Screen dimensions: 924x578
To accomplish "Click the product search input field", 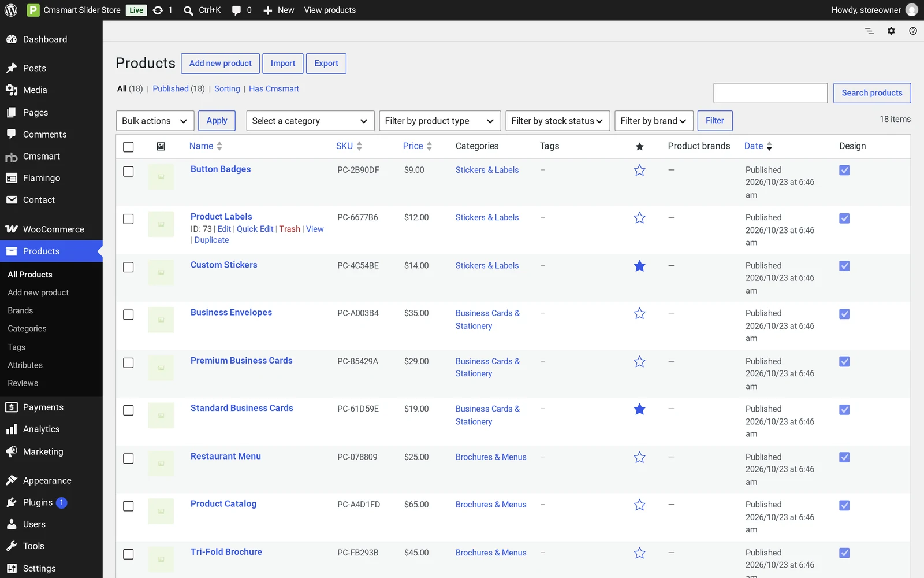I will tap(770, 93).
